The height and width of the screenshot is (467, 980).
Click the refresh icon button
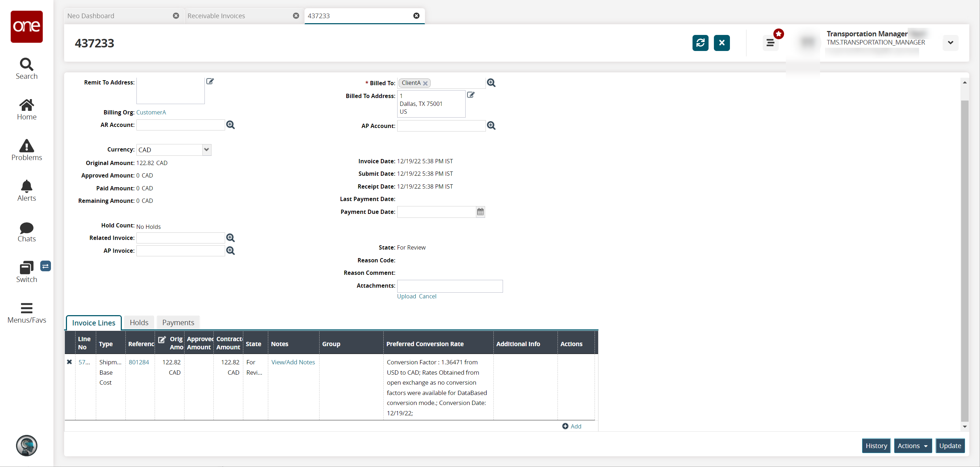pyautogui.click(x=700, y=43)
